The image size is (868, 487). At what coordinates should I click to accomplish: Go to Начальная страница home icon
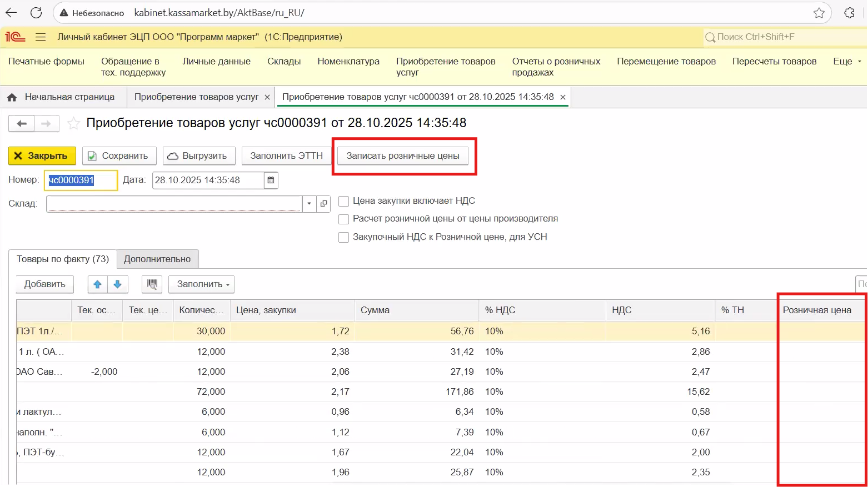12,97
